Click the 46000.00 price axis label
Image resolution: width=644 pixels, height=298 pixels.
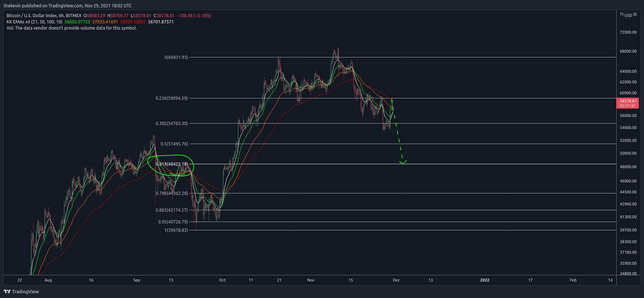pos(628,181)
